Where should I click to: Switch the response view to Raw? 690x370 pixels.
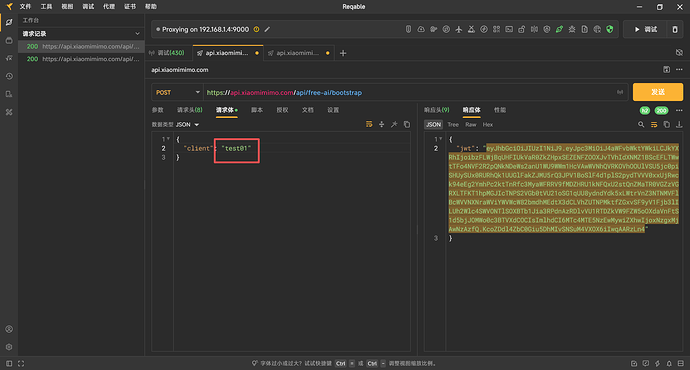pos(471,125)
